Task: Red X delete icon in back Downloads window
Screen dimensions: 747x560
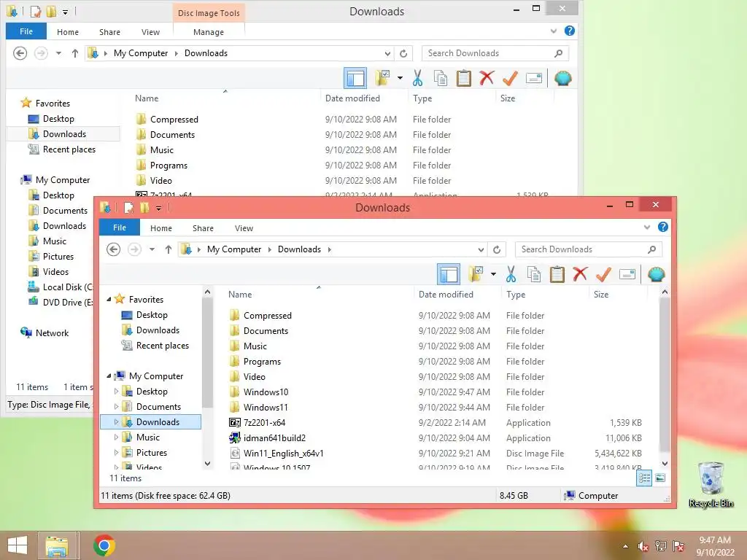Action: (487, 78)
